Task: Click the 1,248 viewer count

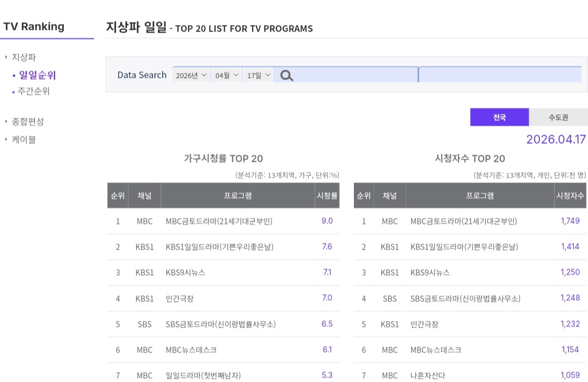Action: click(x=570, y=298)
